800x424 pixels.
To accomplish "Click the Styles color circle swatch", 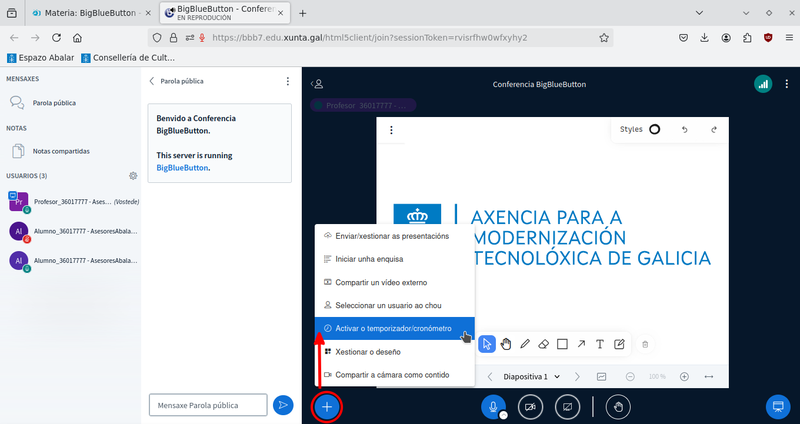I will [655, 129].
